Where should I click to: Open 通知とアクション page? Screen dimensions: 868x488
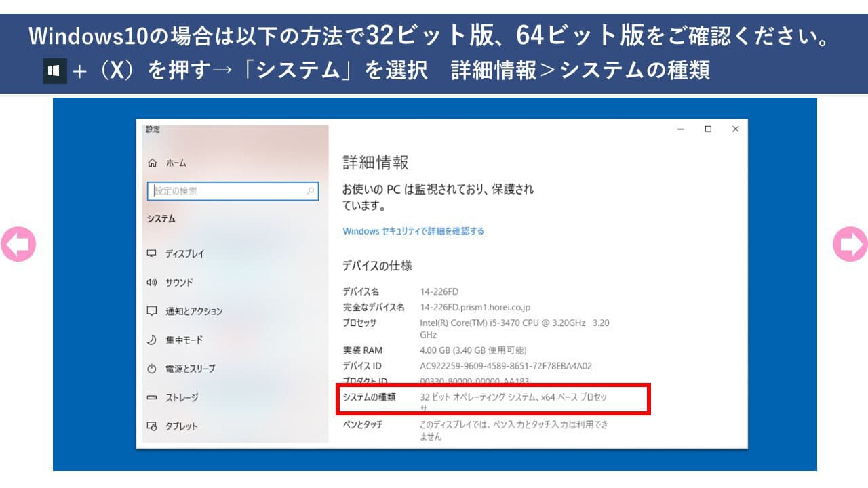coord(194,311)
